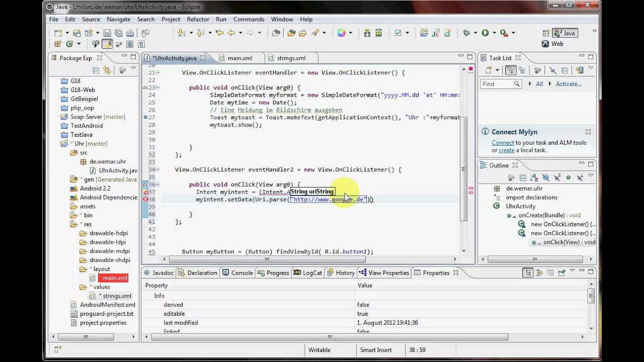Click the create local task link
This screenshot has height=362, width=644.
click(x=507, y=150)
